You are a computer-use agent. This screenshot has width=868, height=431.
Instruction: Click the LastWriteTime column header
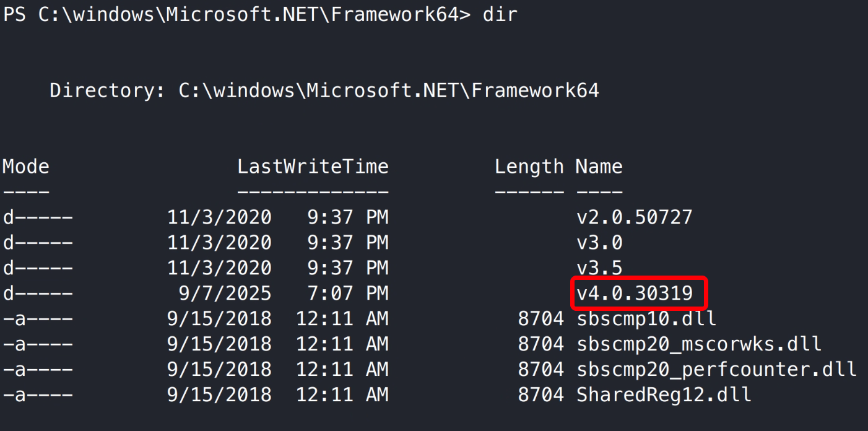pos(313,167)
